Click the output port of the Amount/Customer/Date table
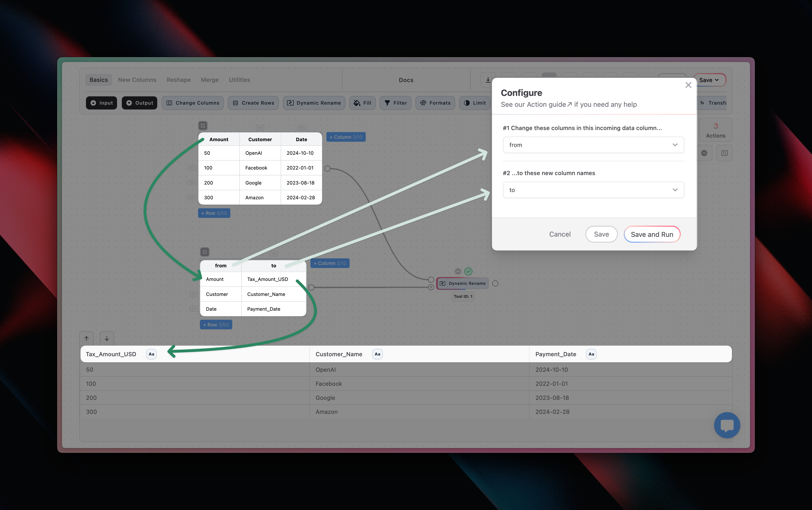The image size is (812, 510). 327,169
